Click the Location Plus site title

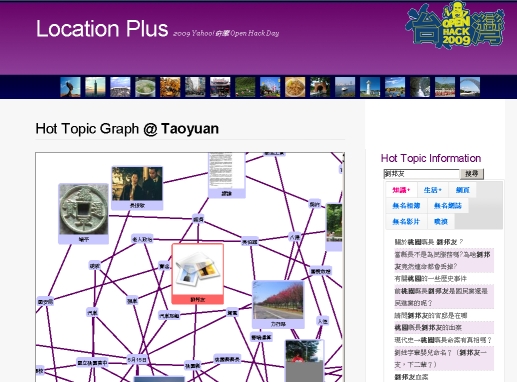[x=102, y=29]
